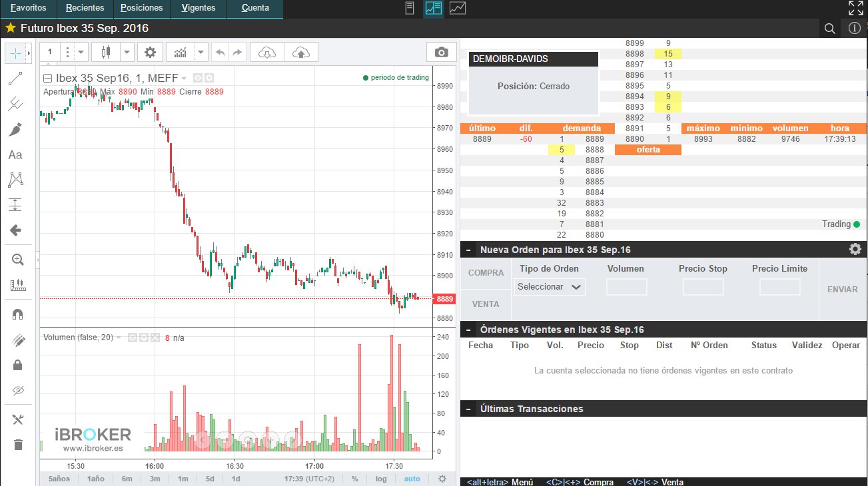Select the pitchfork drawing tool
The image size is (868, 486).
pos(16,104)
